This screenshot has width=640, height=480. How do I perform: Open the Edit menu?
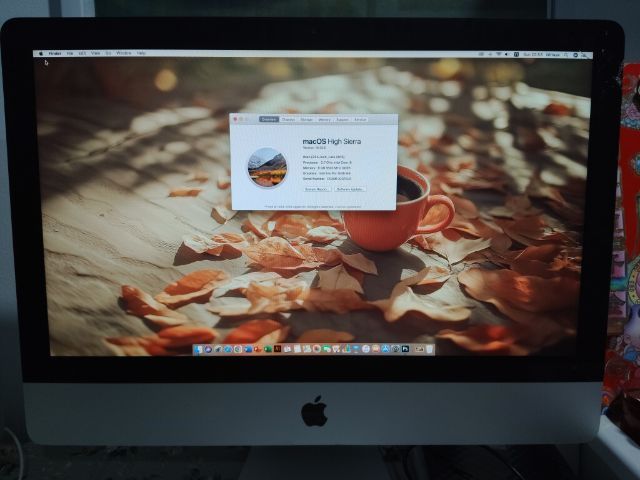tap(82, 53)
